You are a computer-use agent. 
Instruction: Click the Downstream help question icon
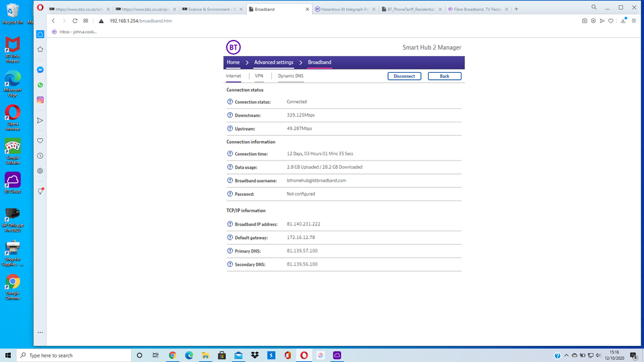tap(230, 115)
